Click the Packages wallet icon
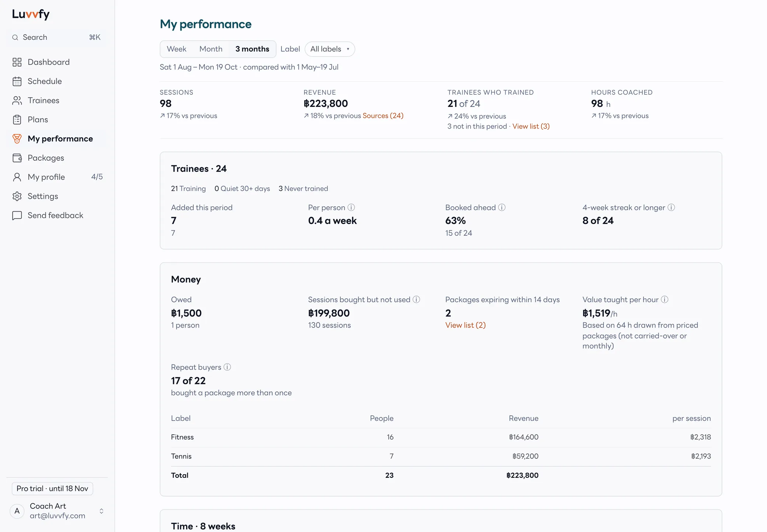 coord(17,158)
